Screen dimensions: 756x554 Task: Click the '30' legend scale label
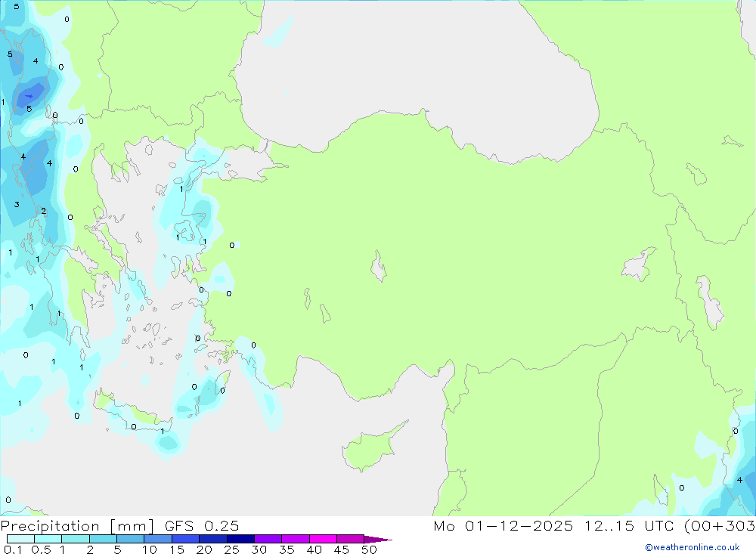[259, 549]
